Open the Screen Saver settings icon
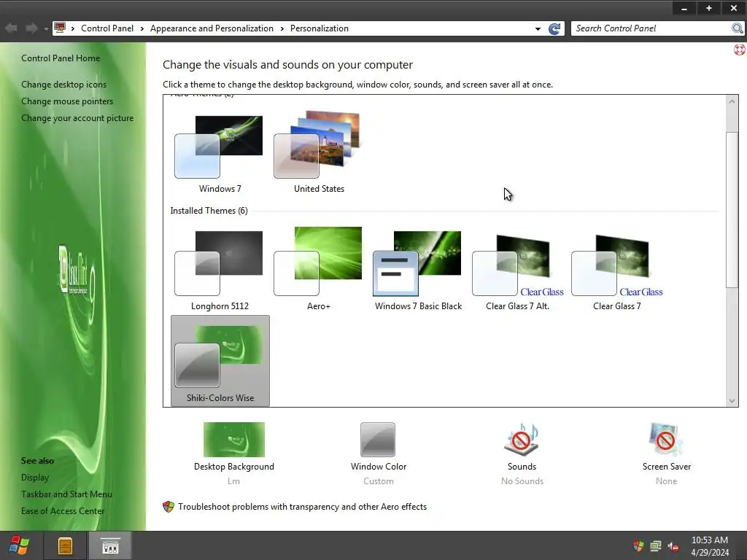The image size is (747, 560). click(x=666, y=440)
